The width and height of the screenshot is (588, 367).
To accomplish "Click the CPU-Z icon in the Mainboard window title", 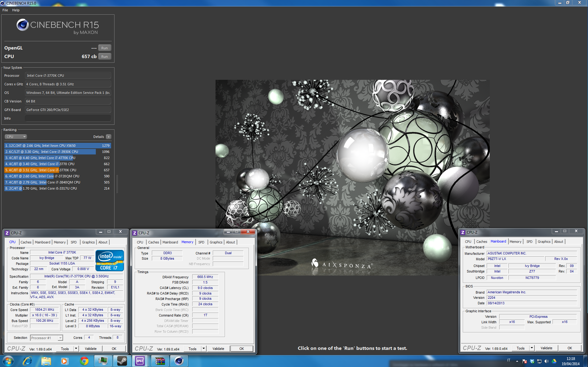I will (x=463, y=232).
